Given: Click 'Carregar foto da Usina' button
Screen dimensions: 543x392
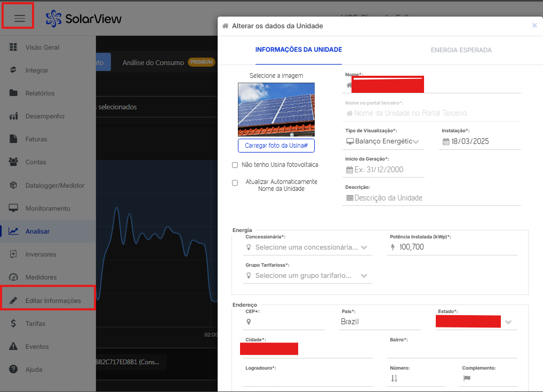Looking at the screenshot, I should 276,146.
